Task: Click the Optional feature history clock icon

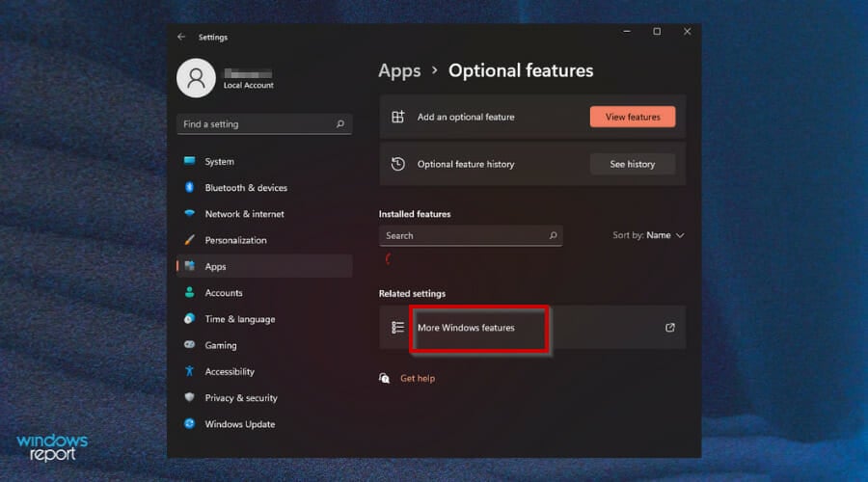Action: [398, 164]
